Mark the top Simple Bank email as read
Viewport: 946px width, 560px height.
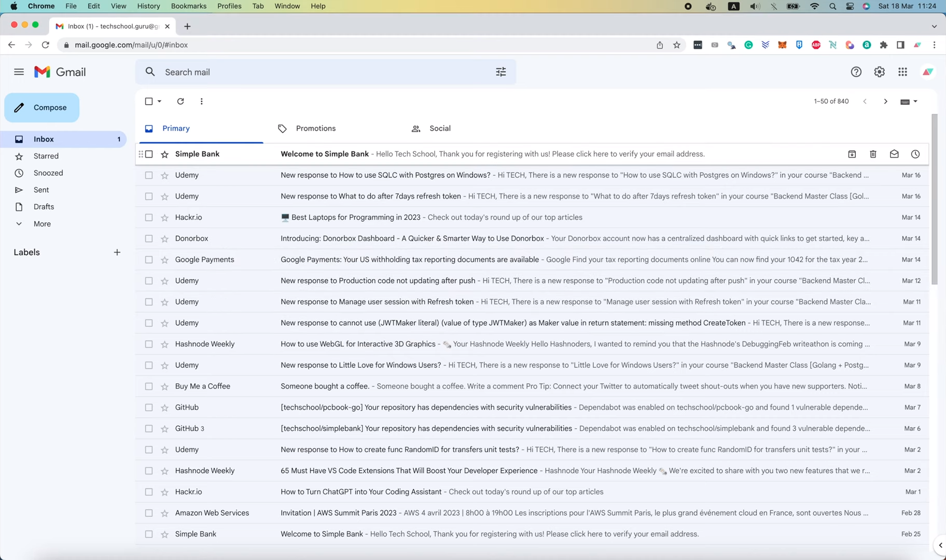[x=894, y=154]
